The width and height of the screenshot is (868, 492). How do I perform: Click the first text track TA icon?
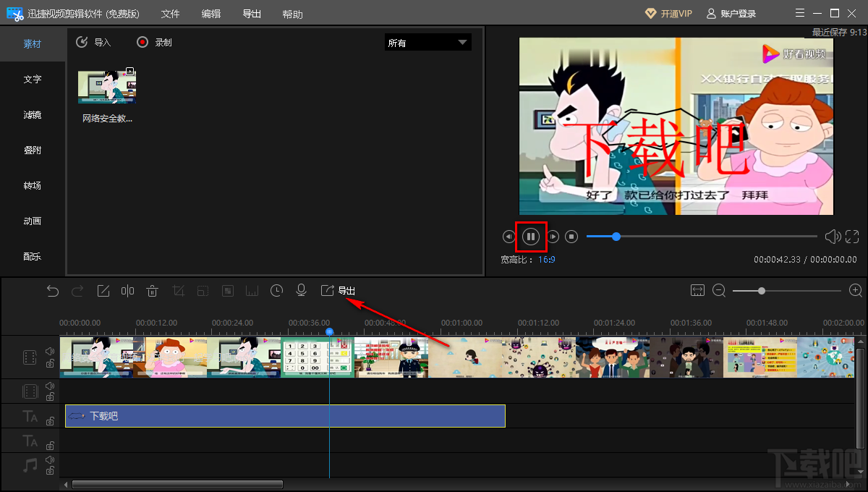coord(30,416)
